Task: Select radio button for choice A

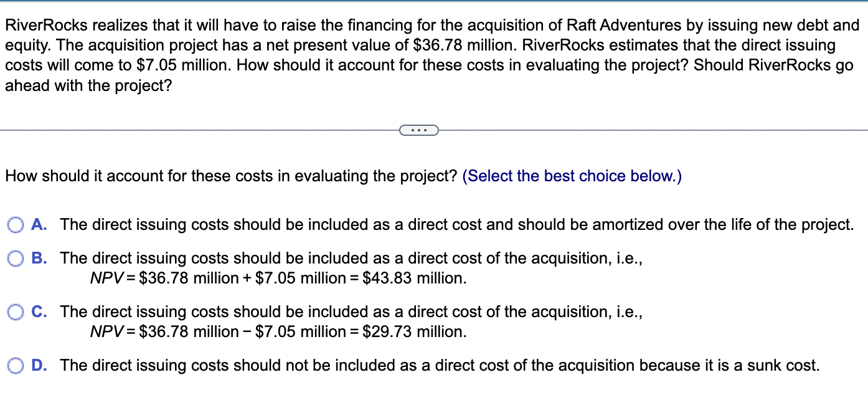Action: 15,225
